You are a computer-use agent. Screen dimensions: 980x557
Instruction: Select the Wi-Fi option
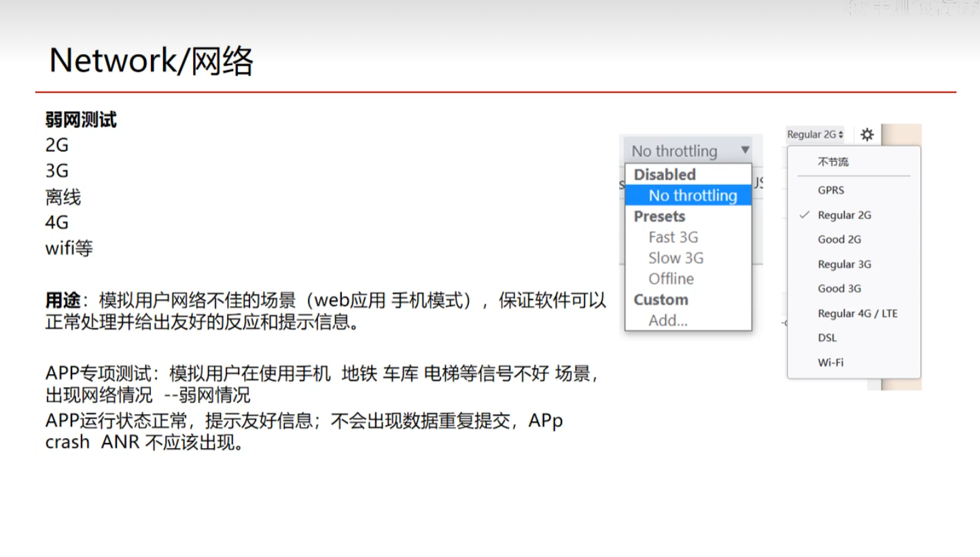(830, 362)
